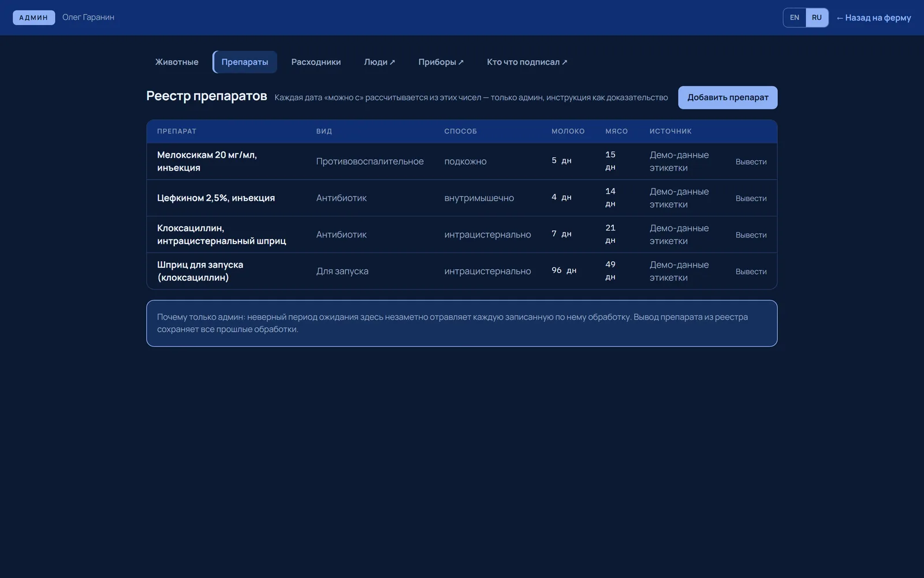Click the meat value «49 дн»
Viewport: 924px width, 578px height.
point(610,271)
